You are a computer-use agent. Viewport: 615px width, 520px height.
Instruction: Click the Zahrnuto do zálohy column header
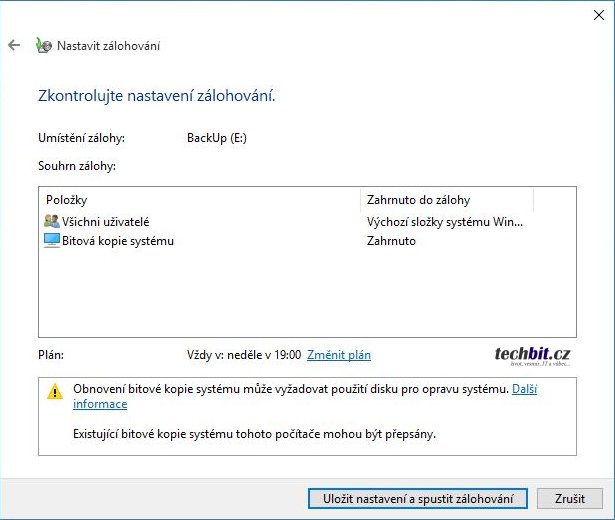click(x=418, y=200)
